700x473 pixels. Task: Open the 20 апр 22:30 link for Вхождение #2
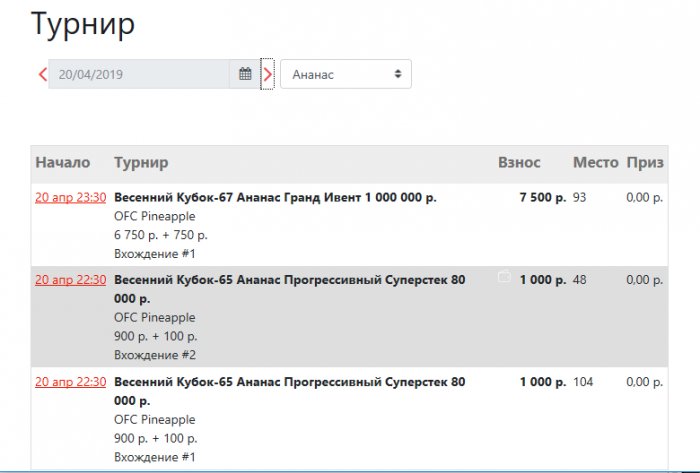click(70, 280)
